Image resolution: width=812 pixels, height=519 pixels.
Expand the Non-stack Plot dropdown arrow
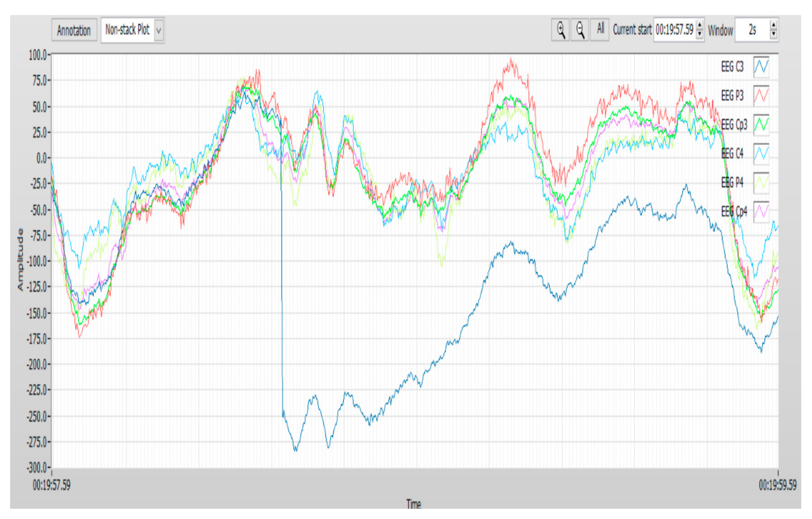point(159,30)
